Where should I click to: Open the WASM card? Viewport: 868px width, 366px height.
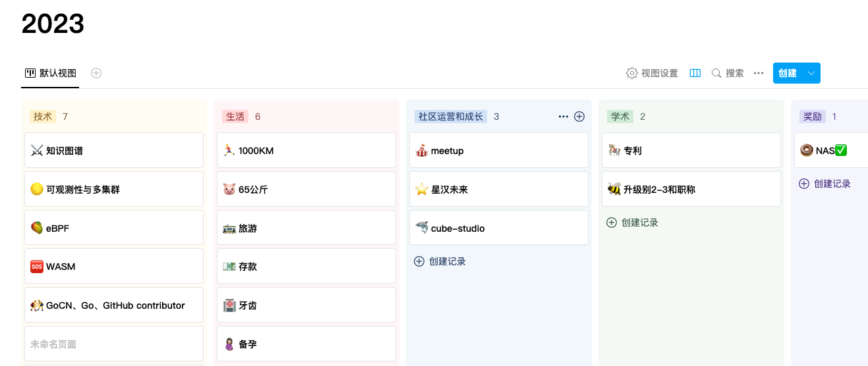(114, 266)
